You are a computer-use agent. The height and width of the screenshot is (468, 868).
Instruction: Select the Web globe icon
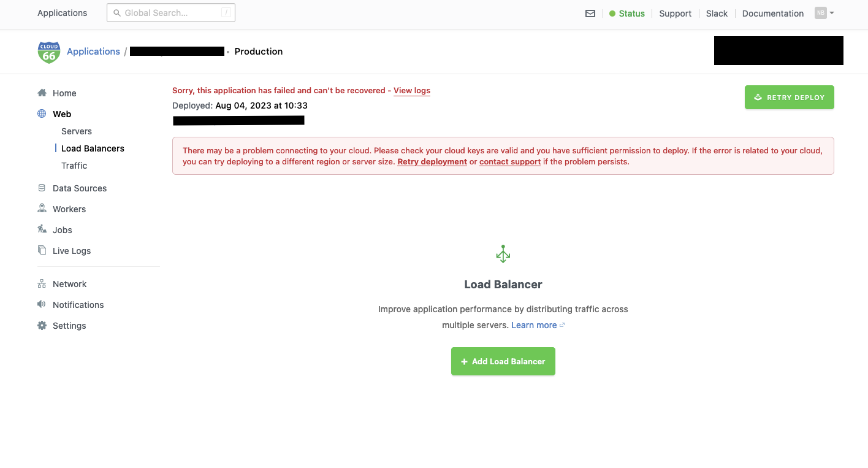click(42, 113)
